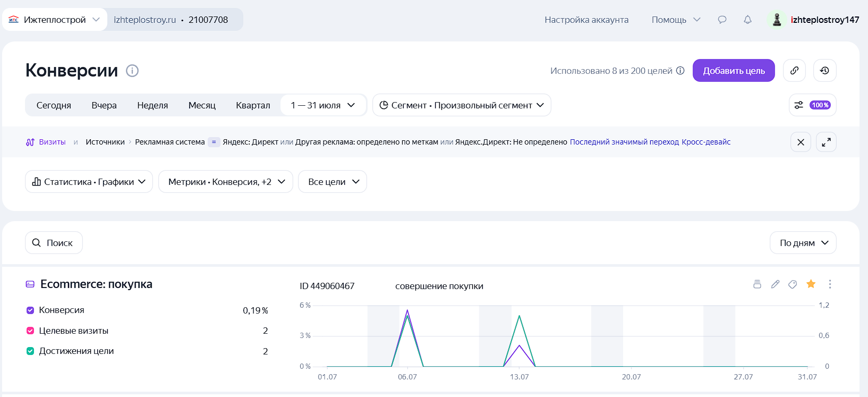The width and height of the screenshot is (868, 397).
Task: Uncheck the Достижения цели checkbox
Action: (x=30, y=351)
